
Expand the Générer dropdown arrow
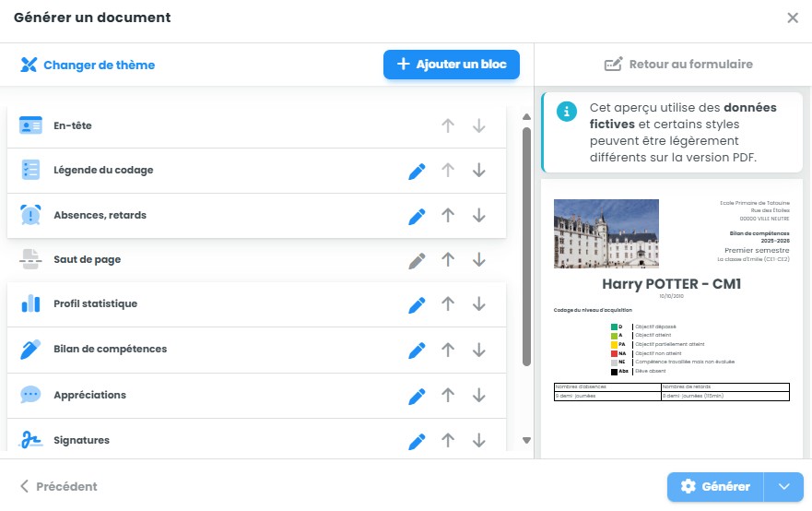click(784, 487)
